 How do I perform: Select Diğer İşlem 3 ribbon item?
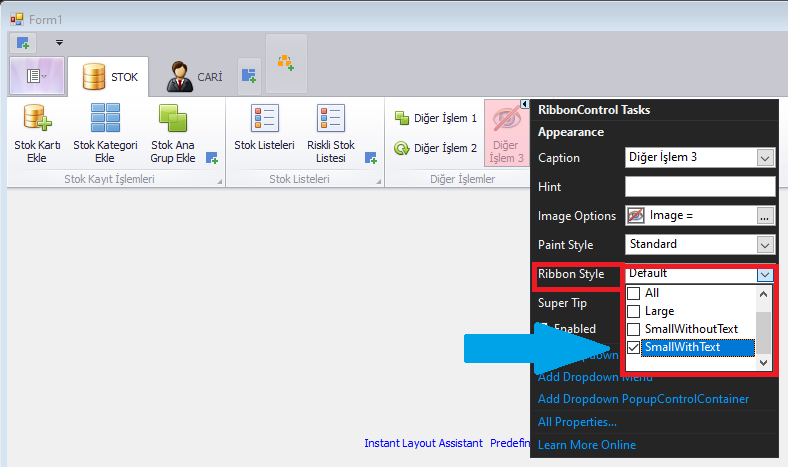[506, 133]
